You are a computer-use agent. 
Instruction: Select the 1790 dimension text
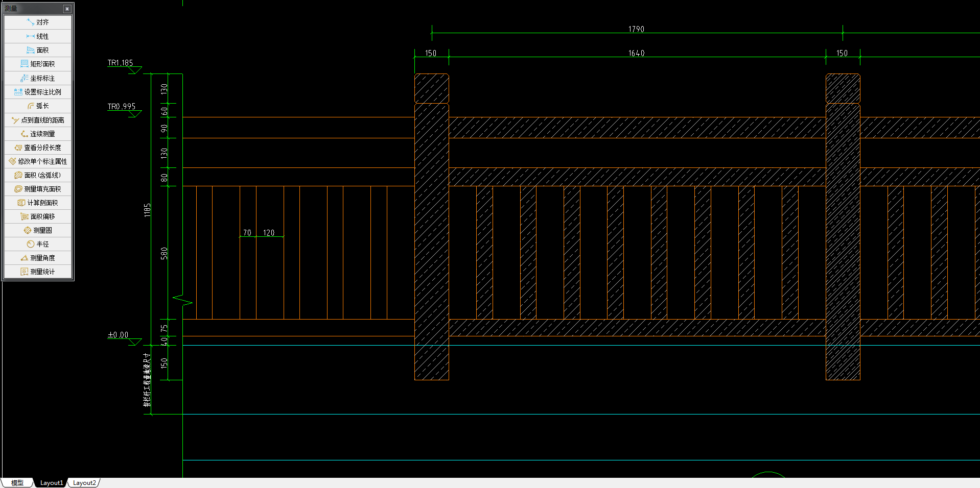tap(636, 29)
